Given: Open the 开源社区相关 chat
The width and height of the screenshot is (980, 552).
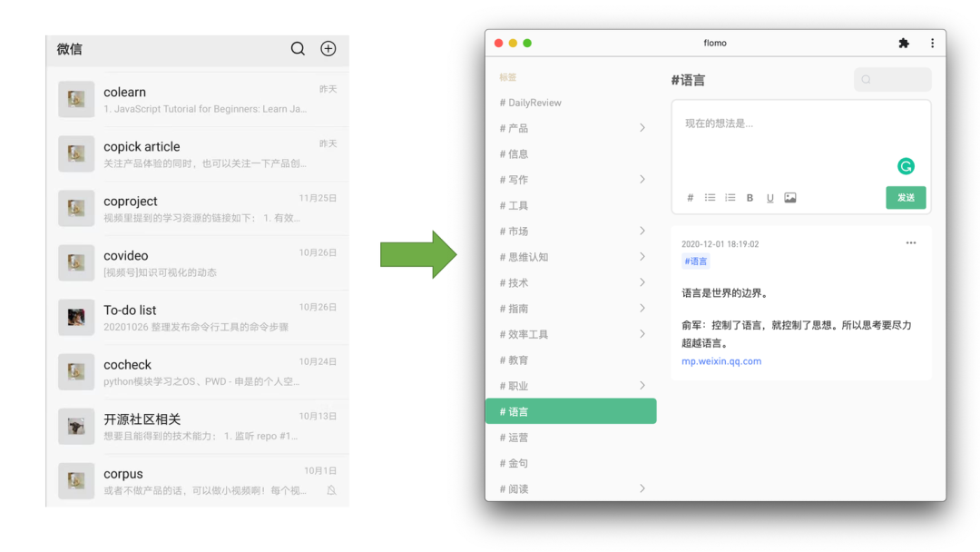Looking at the screenshot, I should click(198, 427).
